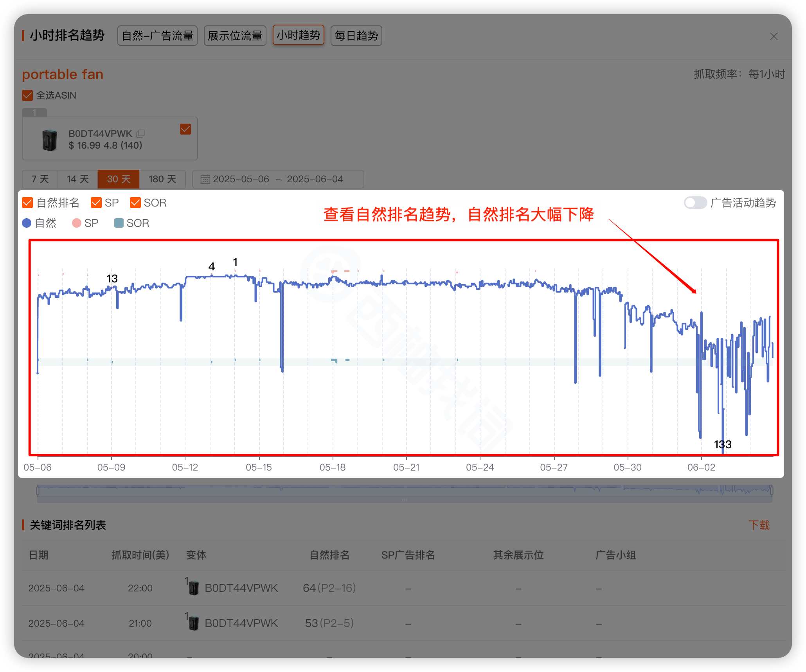Deselect the B0DT44VPWK card checkbox

185,129
